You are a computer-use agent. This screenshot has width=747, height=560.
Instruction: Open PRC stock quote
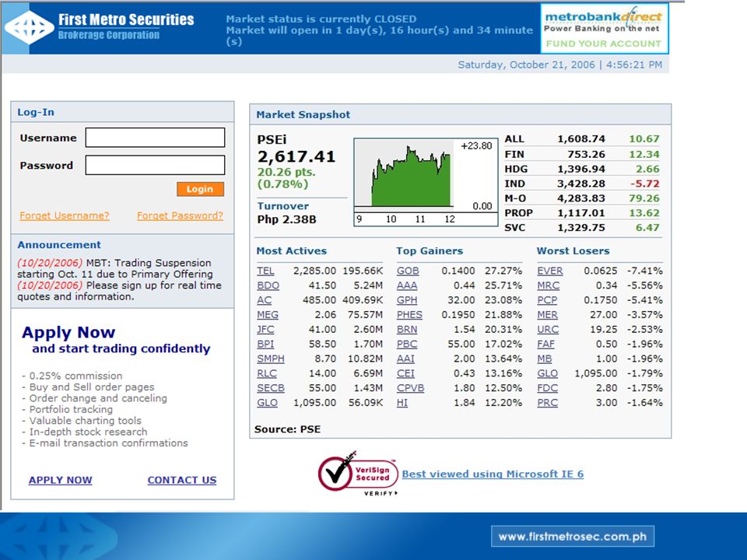click(547, 403)
